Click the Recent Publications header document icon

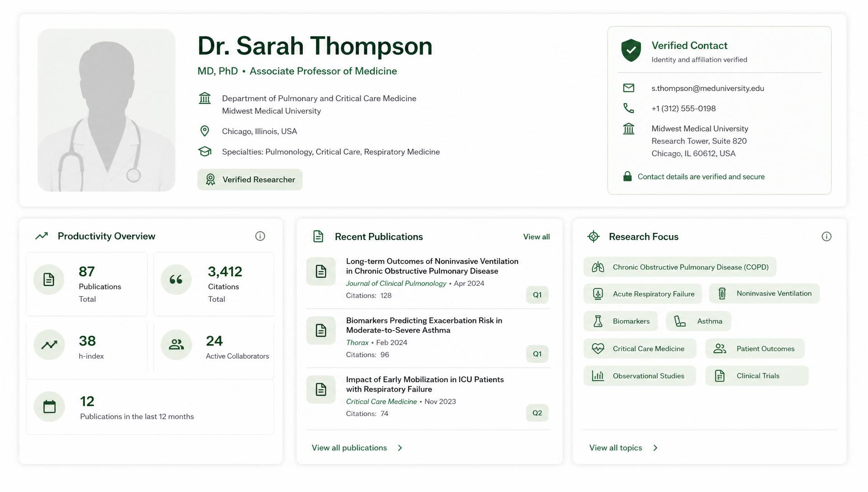(x=318, y=237)
